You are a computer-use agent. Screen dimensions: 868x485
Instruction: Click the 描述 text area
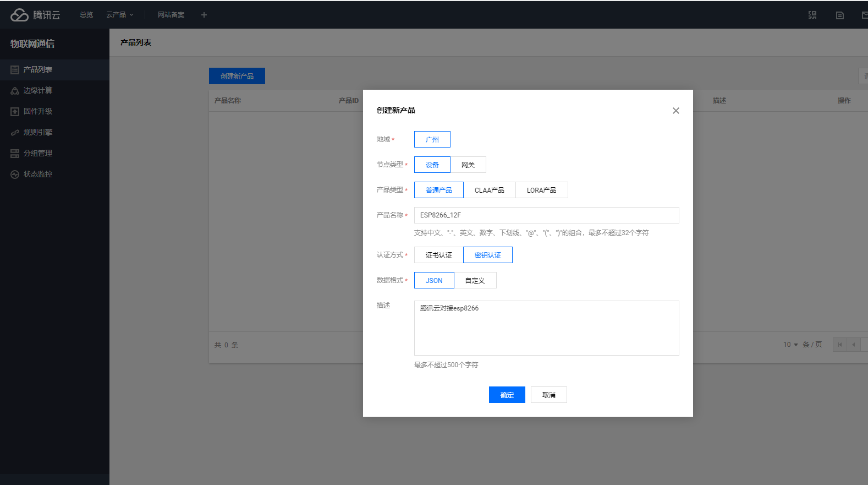tap(547, 328)
